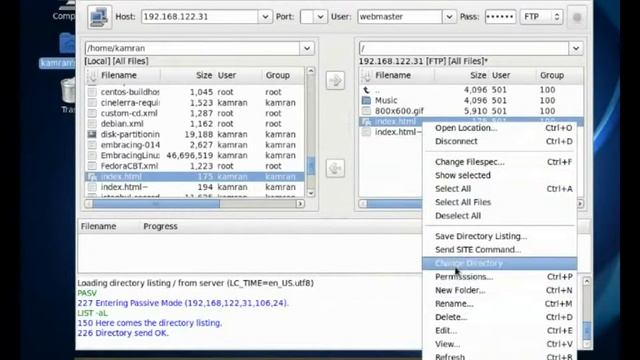
Task: Click highlighted Change Directory menu entry
Action: click(500, 263)
